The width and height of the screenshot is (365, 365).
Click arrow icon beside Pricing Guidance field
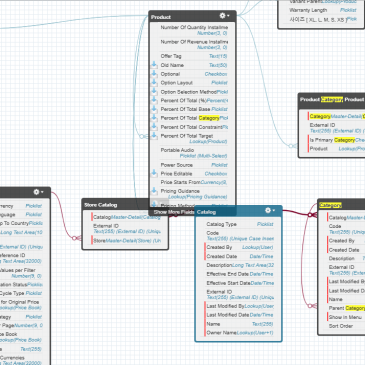coord(154,191)
